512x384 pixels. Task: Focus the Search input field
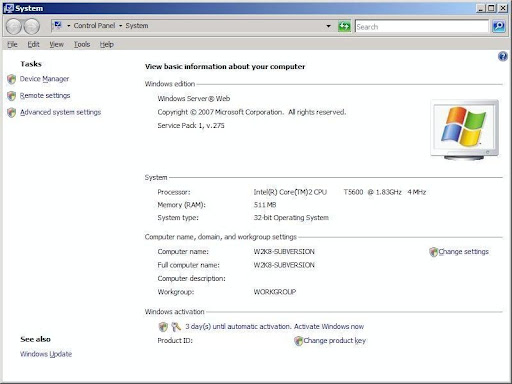coord(421,26)
